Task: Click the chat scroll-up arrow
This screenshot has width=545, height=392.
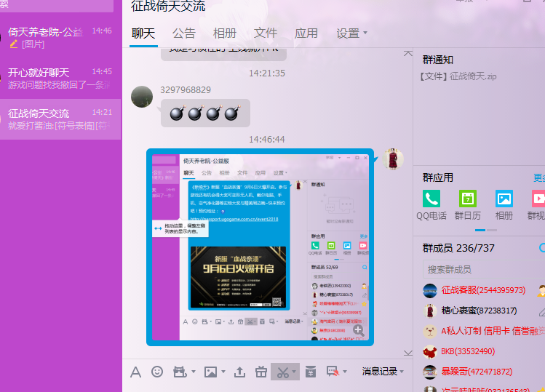Action: click(x=408, y=54)
